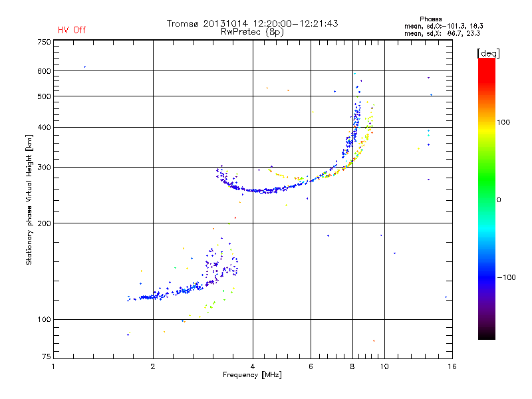Click the 'Stationary phase Virtual Height [km]' axis label

[x=29, y=199]
